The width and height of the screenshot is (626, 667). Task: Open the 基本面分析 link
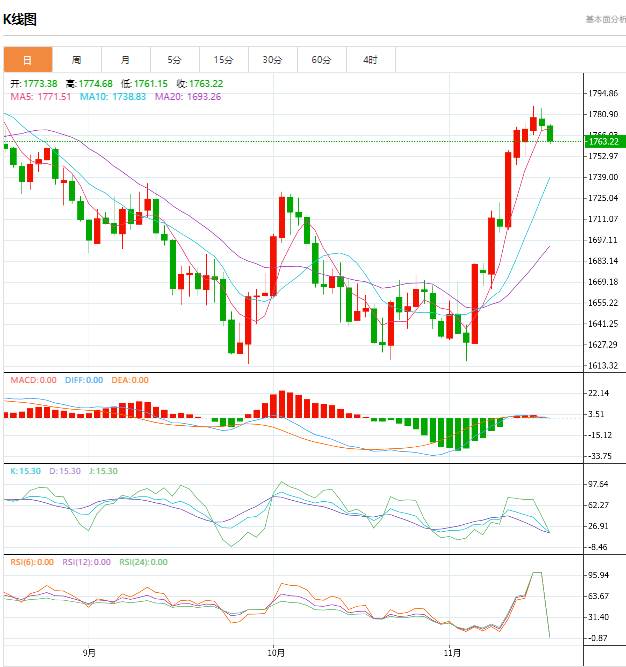[606, 19]
